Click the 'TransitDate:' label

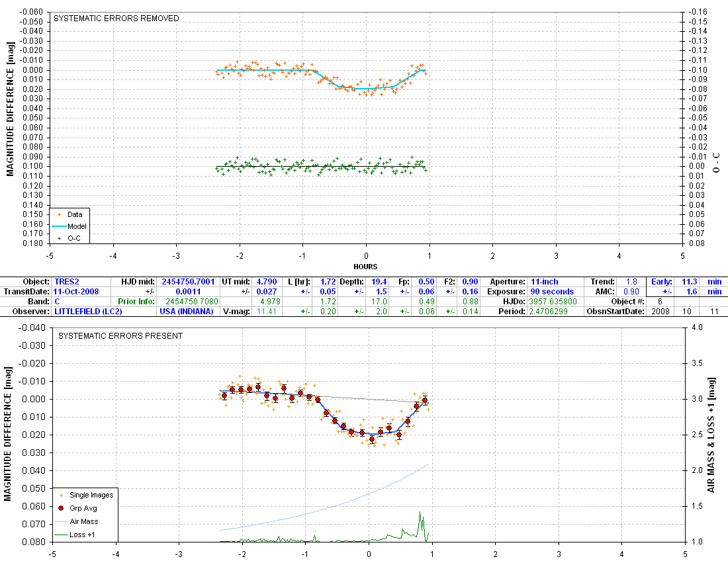click(x=26, y=291)
